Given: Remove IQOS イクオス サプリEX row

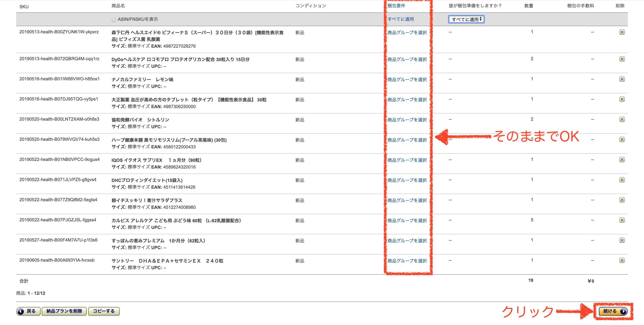Looking at the screenshot, I should coord(622,160).
